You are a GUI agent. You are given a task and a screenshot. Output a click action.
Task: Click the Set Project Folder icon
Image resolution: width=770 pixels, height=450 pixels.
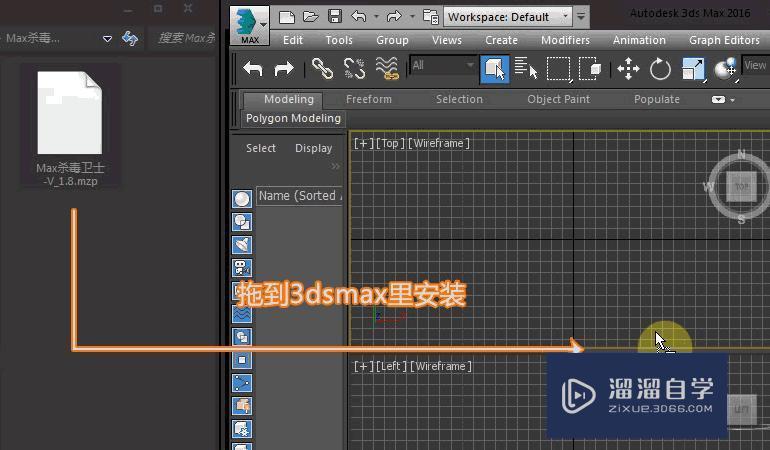[x=431, y=17]
